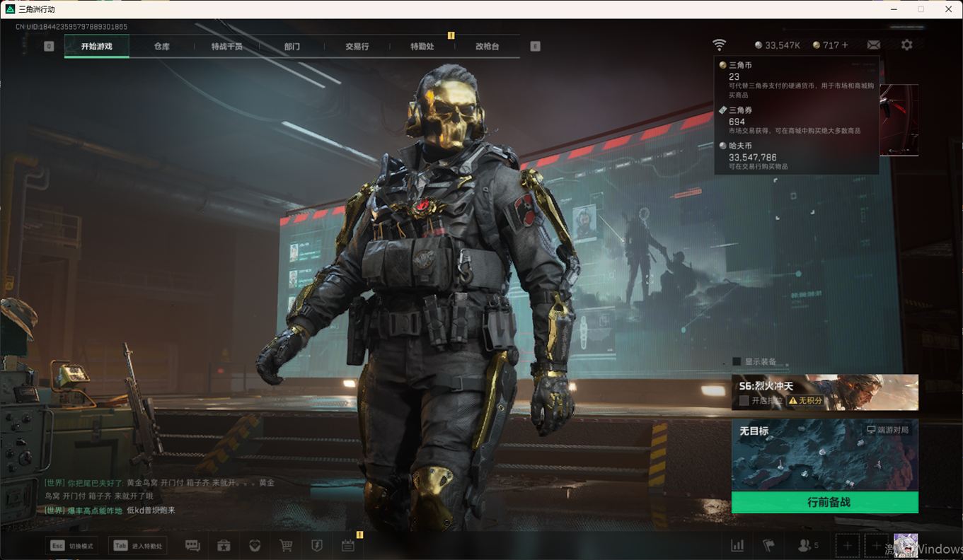The height and width of the screenshot is (560, 963).
Task: Click the world chat message 低kd普坝跑来
Action: click(x=110, y=511)
